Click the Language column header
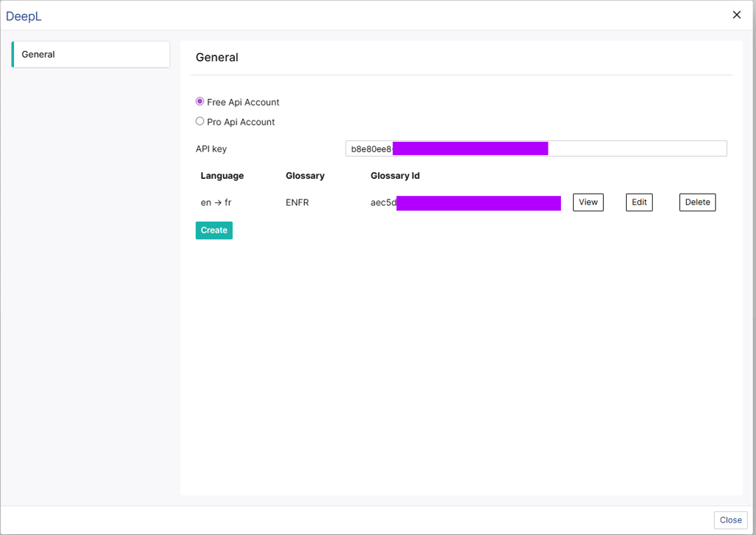 tap(222, 176)
